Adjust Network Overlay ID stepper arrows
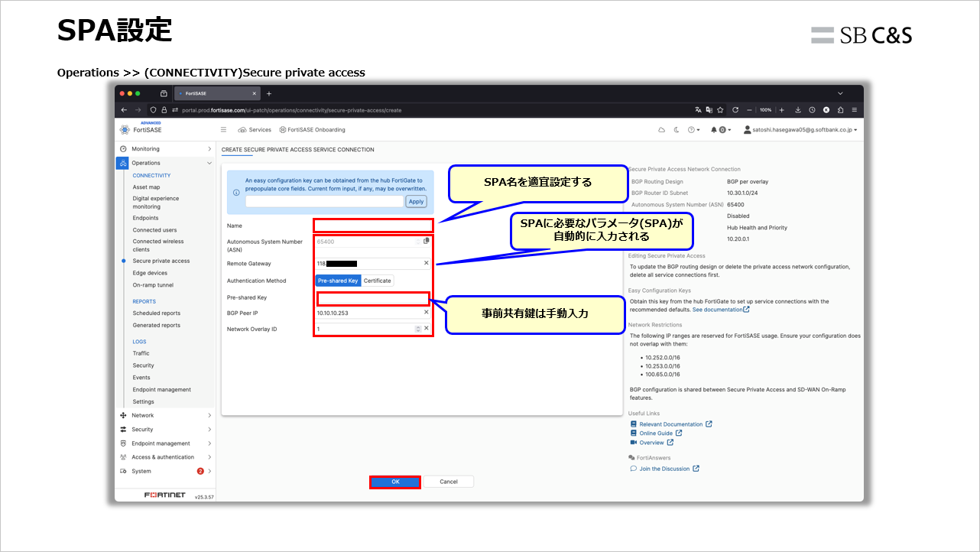 coord(417,329)
